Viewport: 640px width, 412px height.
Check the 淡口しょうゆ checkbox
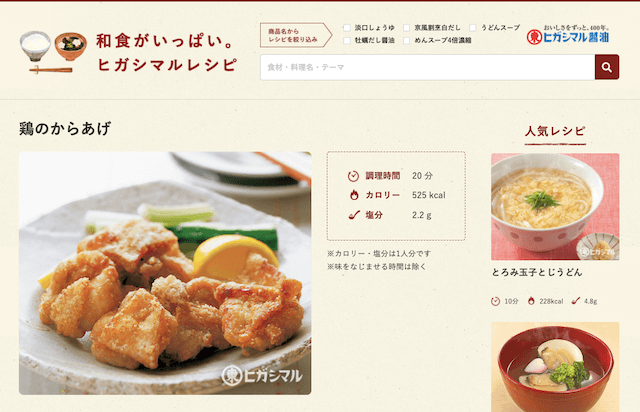pos(347,28)
